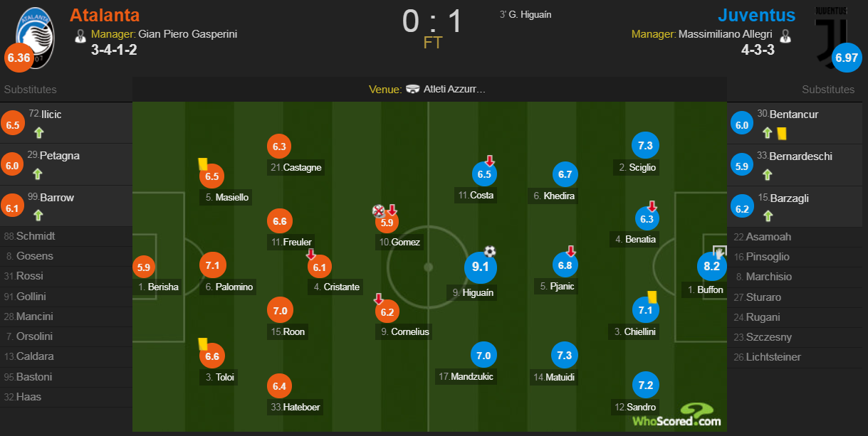
Task: Select Berisha's 5.9 rating circle
Action: tap(143, 268)
